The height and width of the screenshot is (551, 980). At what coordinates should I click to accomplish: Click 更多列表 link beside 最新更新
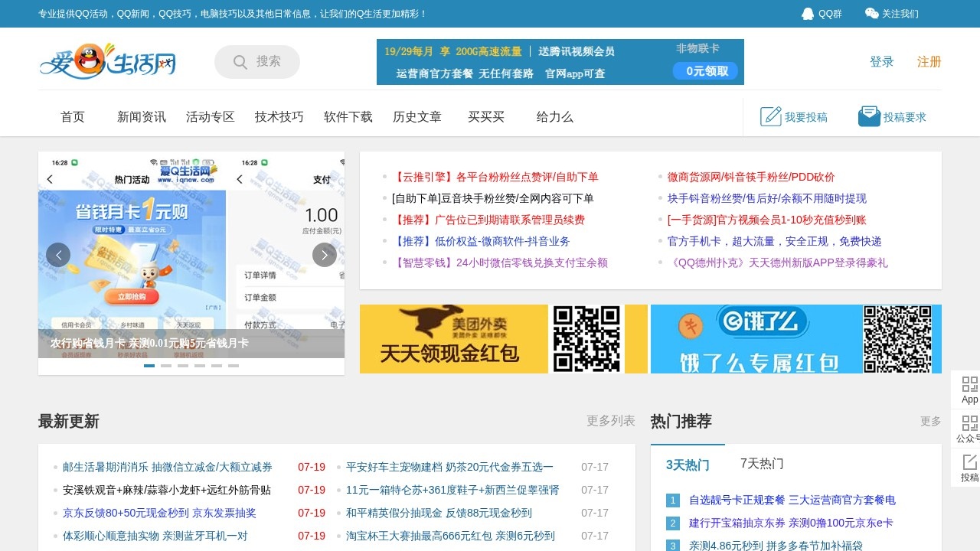click(x=611, y=421)
